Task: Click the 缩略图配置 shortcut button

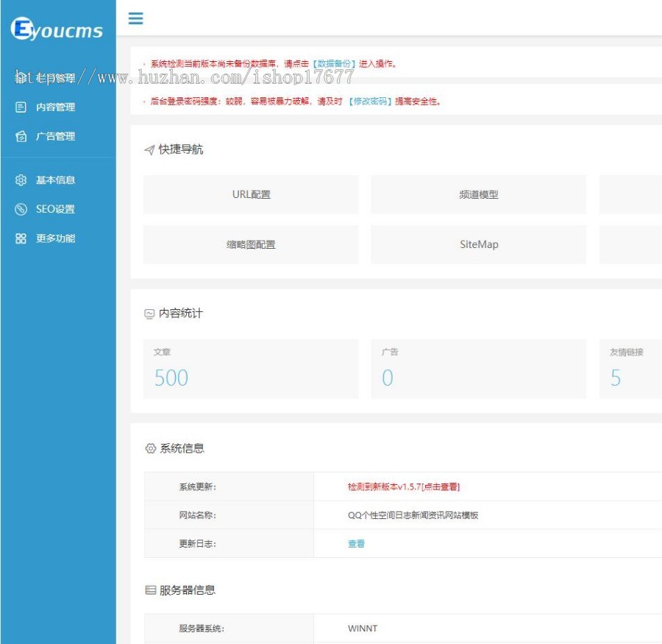Action: point(251,244)
